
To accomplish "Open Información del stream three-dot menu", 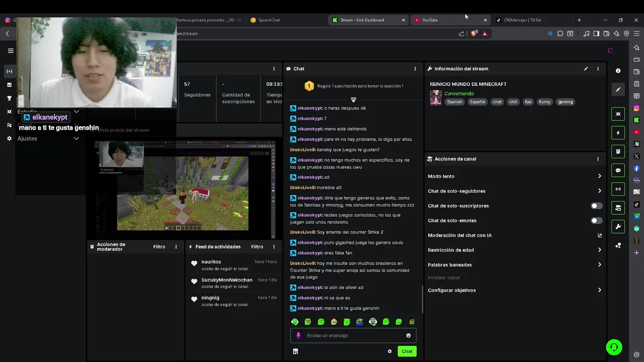I will 598,69.
